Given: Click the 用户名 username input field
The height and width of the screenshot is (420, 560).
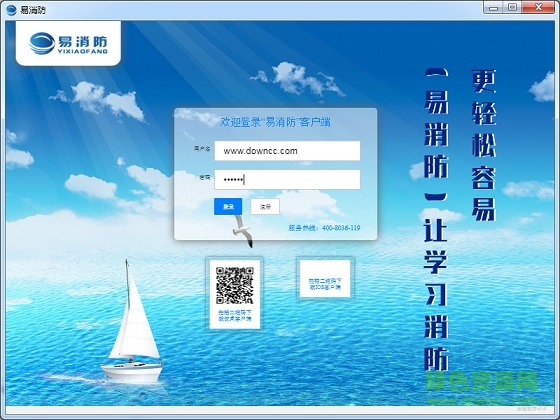Looking at the screenshot, I should point(287,151).
